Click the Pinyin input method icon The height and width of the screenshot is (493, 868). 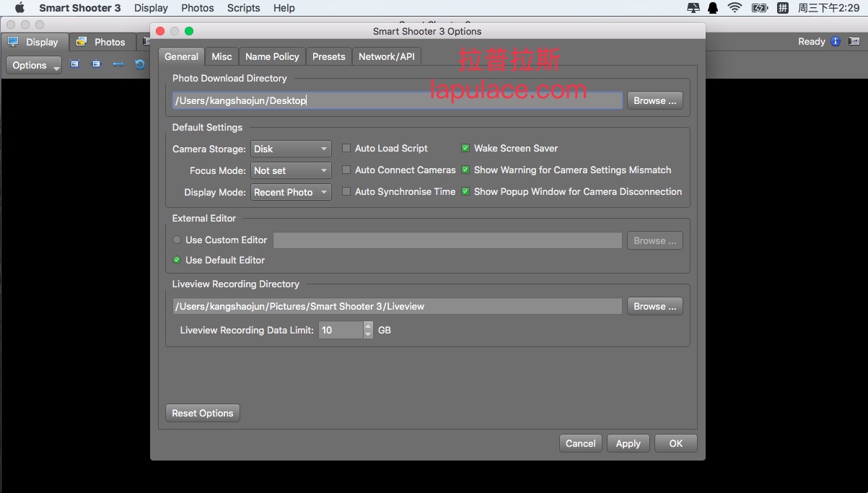pyautogui.click(x=782, y=8)
